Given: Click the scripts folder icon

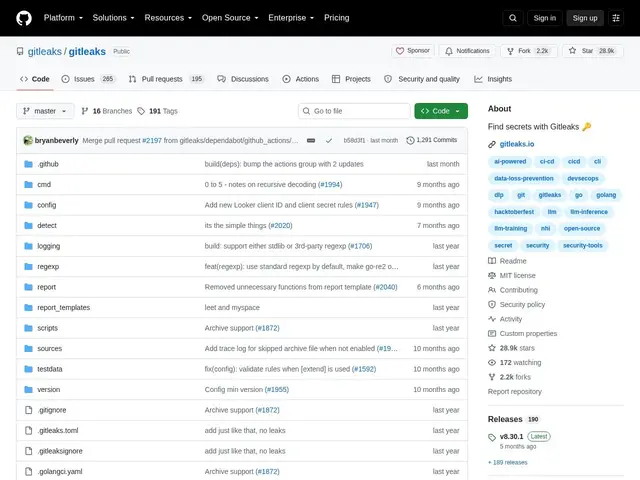Looking at the screenshot, I should [28, 328].
